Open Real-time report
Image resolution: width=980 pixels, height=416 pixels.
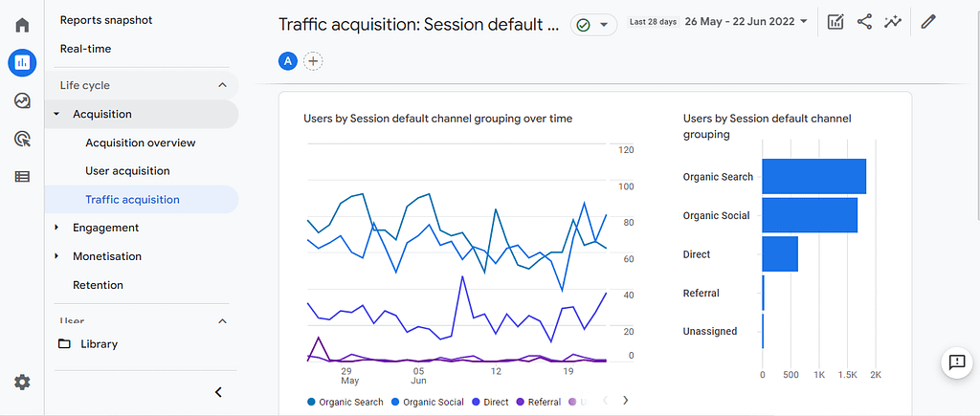tap(85, 49)
